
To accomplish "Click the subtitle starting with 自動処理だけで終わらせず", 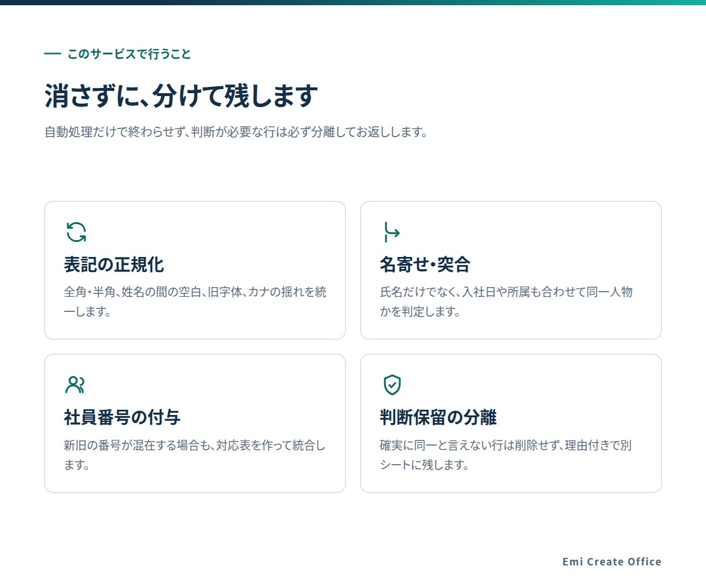I will click(236, 132).
